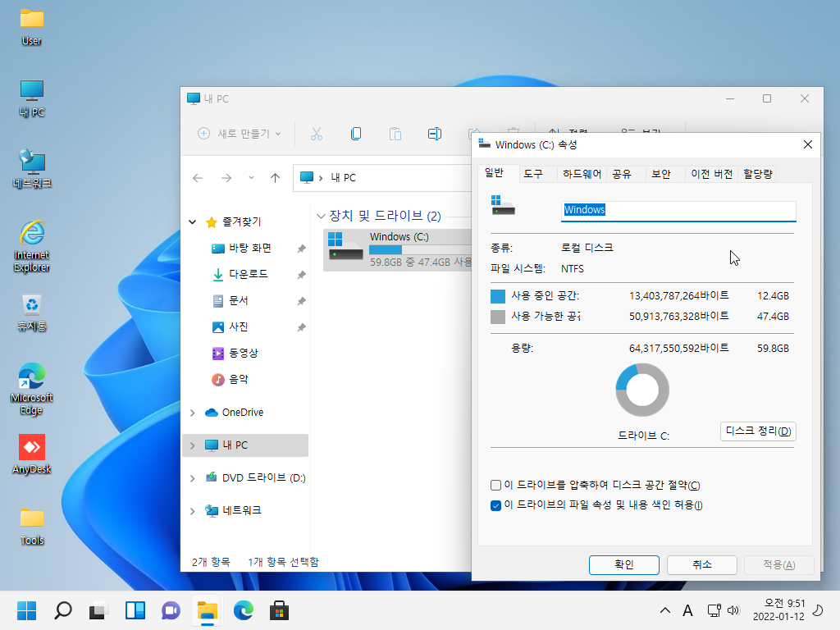
Task: Click the Copy icon in Explorer toolbar
Action: [356, 134]
